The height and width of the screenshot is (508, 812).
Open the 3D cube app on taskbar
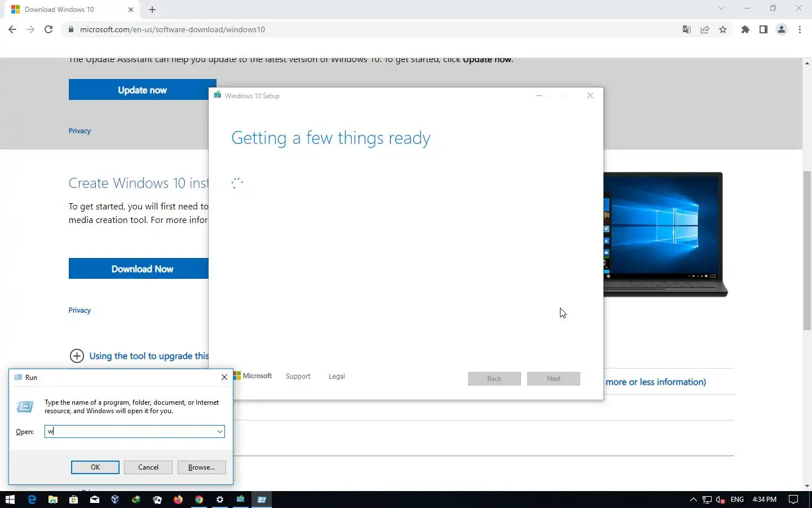click(115, 500)
